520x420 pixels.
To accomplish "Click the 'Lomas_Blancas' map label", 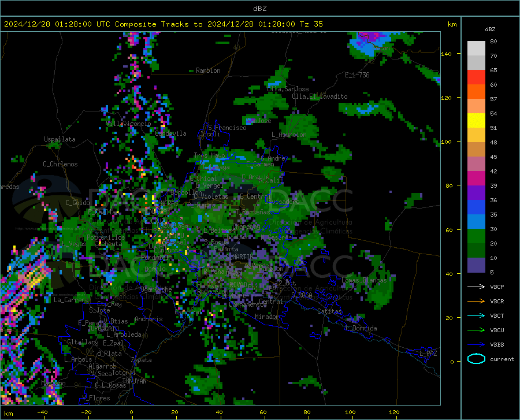I will tap(364, 280).
